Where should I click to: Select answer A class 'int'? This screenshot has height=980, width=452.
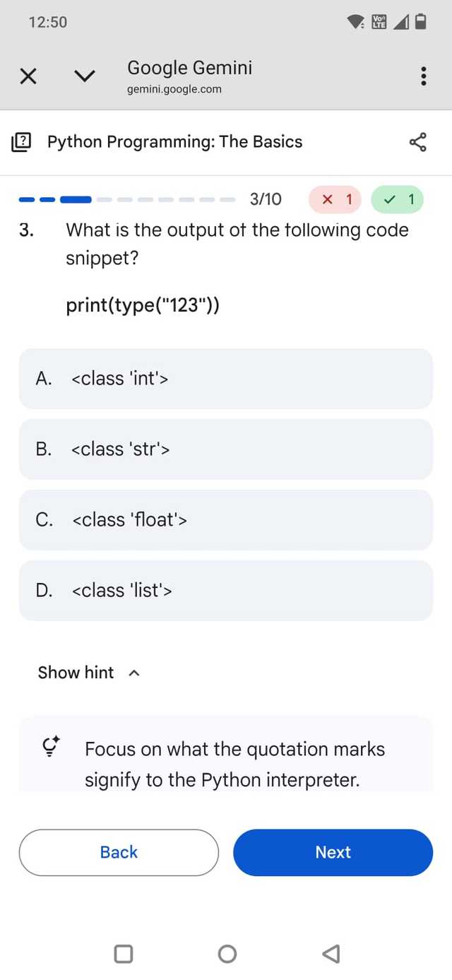coord(225,379)
